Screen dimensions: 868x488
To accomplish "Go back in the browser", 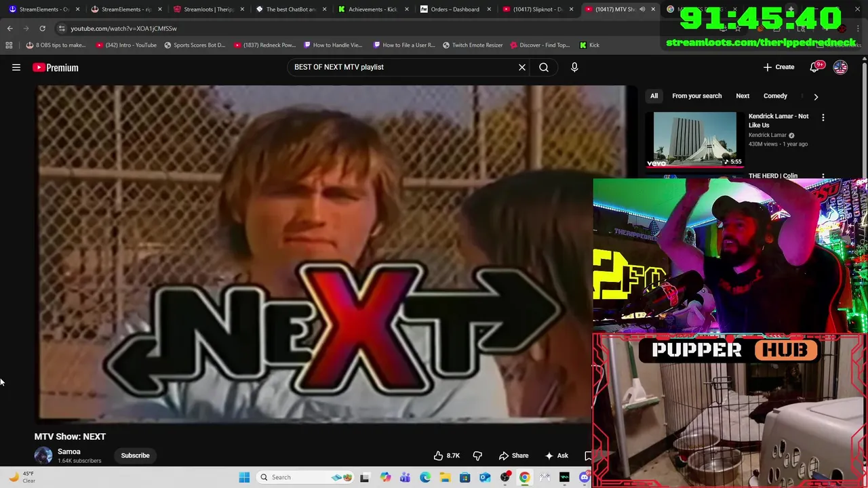I will 10,28.
